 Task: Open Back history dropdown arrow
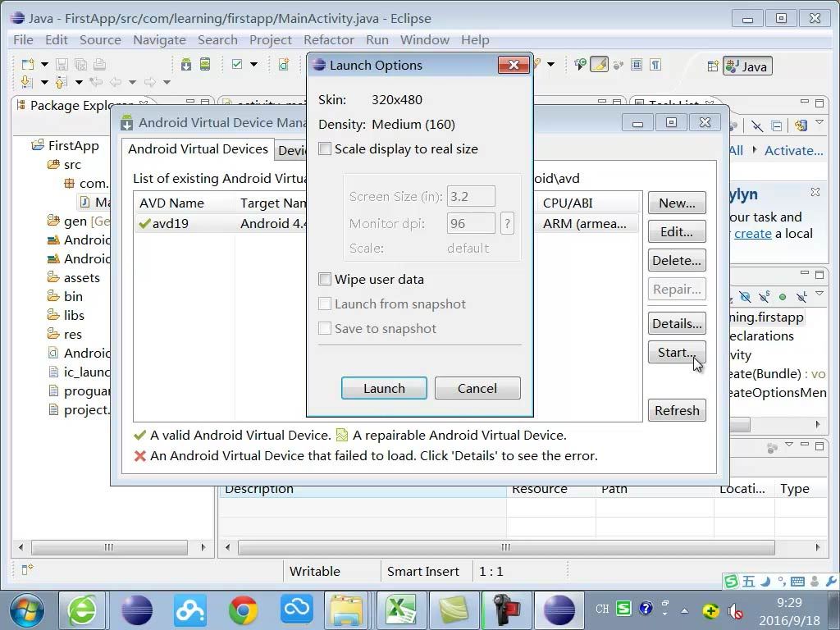132,83
